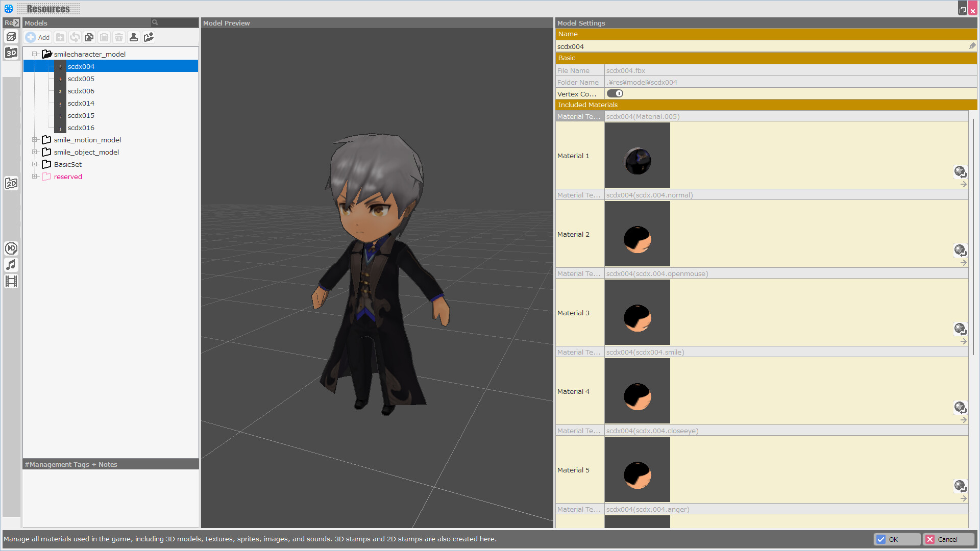980x551 pixels.
Task: Open the film strip movie panel in sidebar
Action: 11,281
